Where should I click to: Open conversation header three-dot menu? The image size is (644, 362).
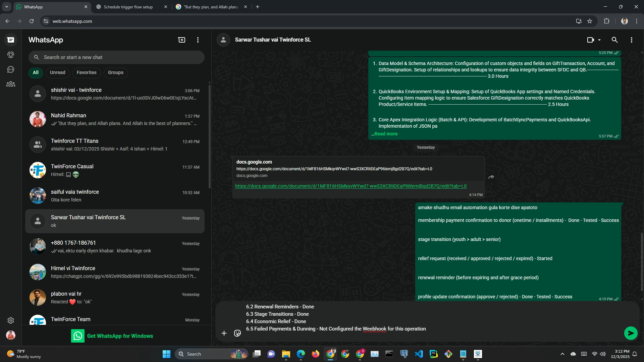(631, 40)
